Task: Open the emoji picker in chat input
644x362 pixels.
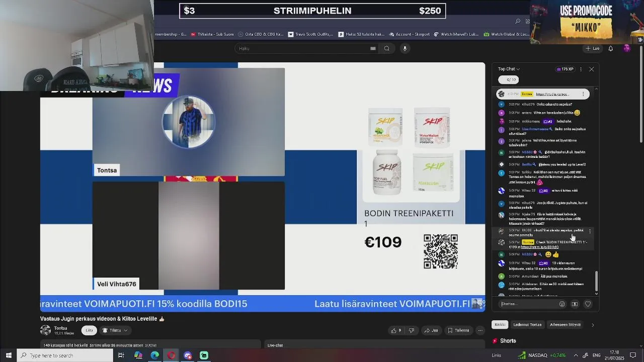Action: (562, 304)
